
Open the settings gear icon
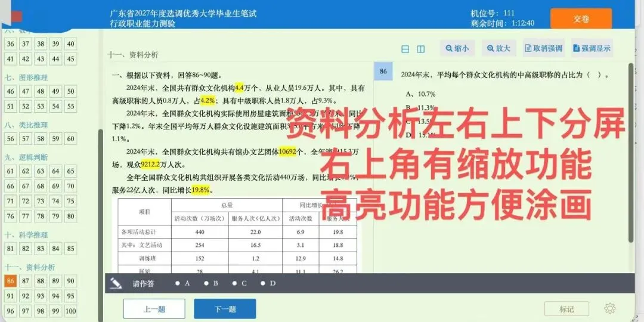(610, 308)
